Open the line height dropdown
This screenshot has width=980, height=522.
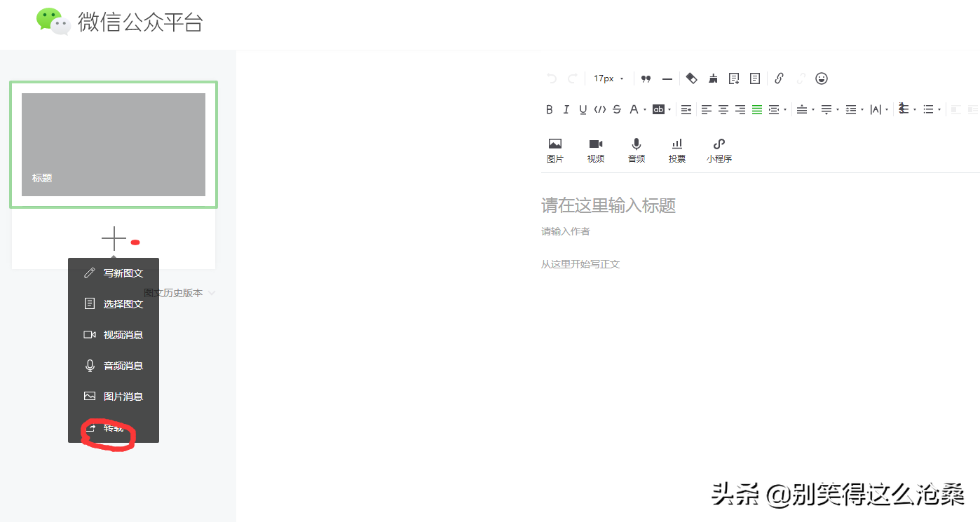(x=855, y=109)
